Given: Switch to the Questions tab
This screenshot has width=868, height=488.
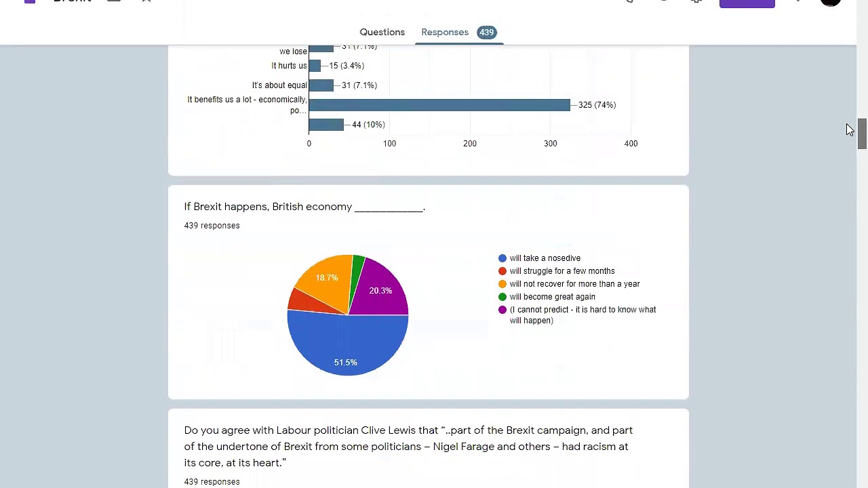Looking at the screenshot, I should click(x=382, y=32).
